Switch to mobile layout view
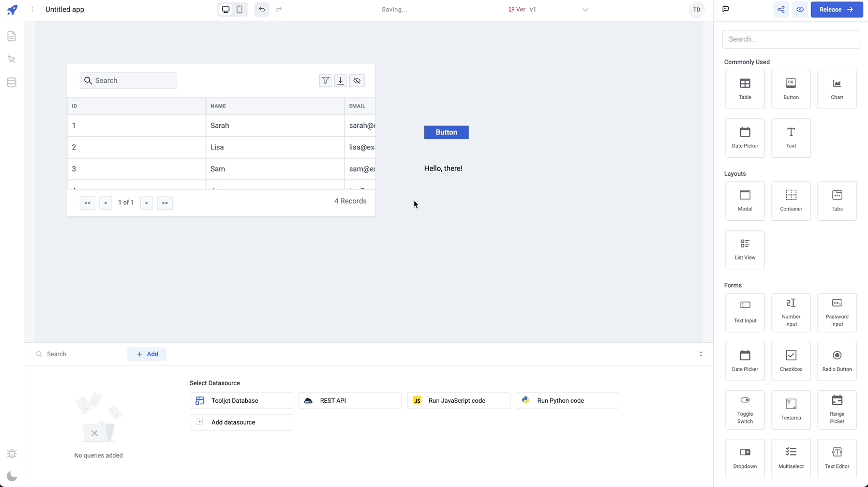Image resolution: width=868 pixels, height=487 pixels. tap(240, 9)
